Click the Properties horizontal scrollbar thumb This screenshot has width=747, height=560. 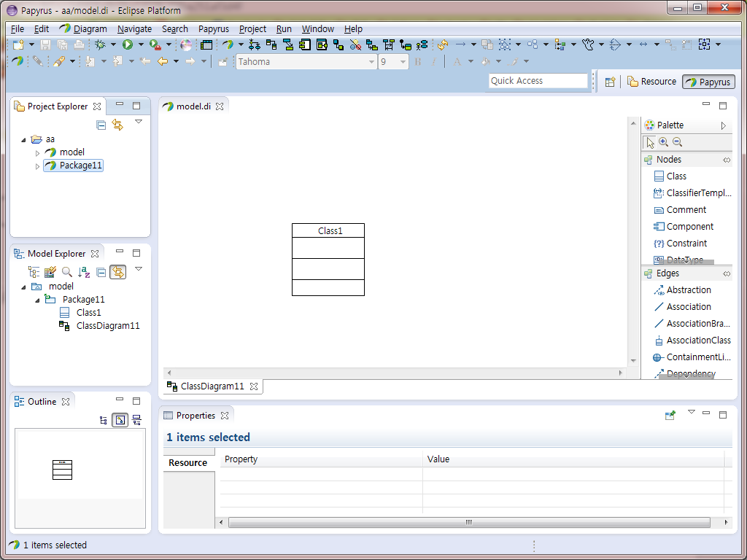[469, 522]
